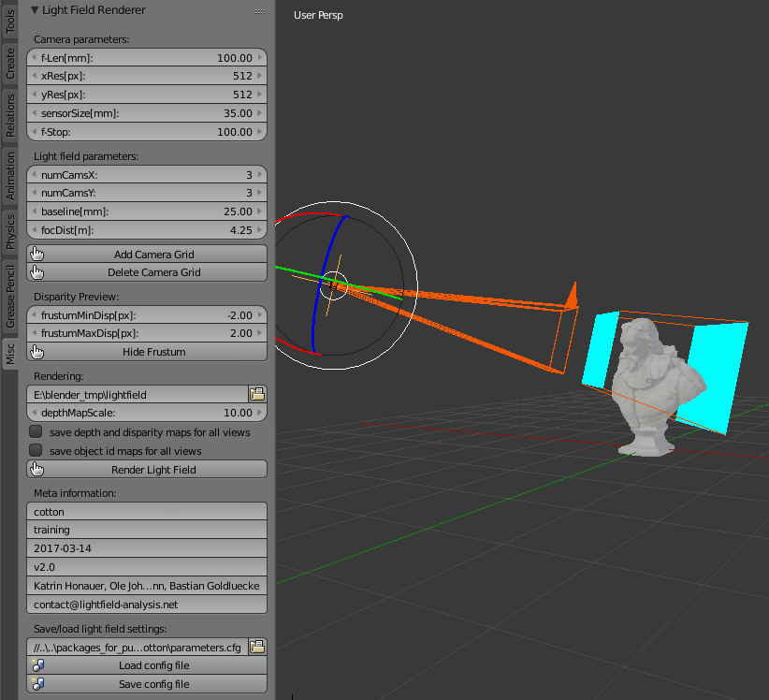Click the cotton metadata text field
The image size is (769, 700).
146,511
